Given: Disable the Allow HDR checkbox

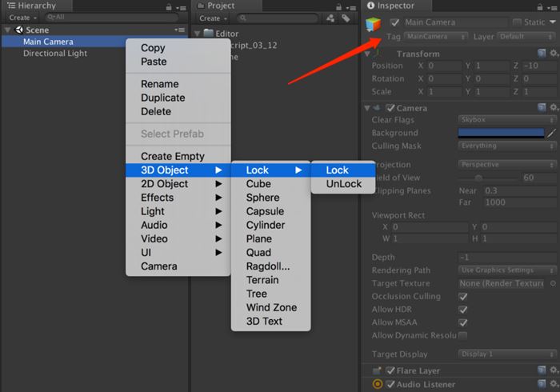Looking at the screenshot, I should (x=462, y=310).
